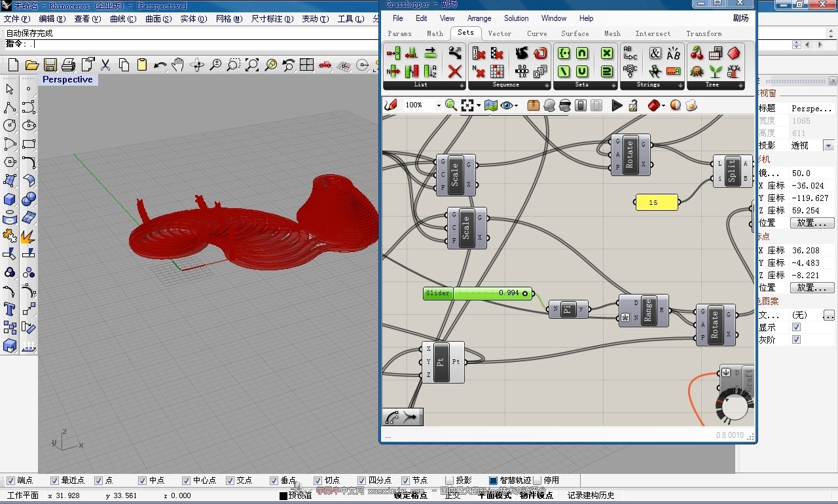The width and height of the screenshot is (838, 504).
Task: Click the Cut scissors icon
Action: click(x=105, y=65)
